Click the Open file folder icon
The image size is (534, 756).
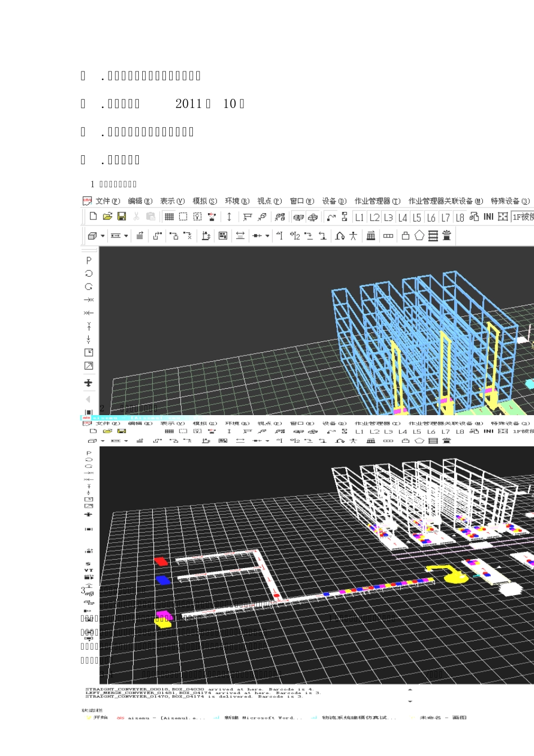pyautogui.click(x=107, y=217)
